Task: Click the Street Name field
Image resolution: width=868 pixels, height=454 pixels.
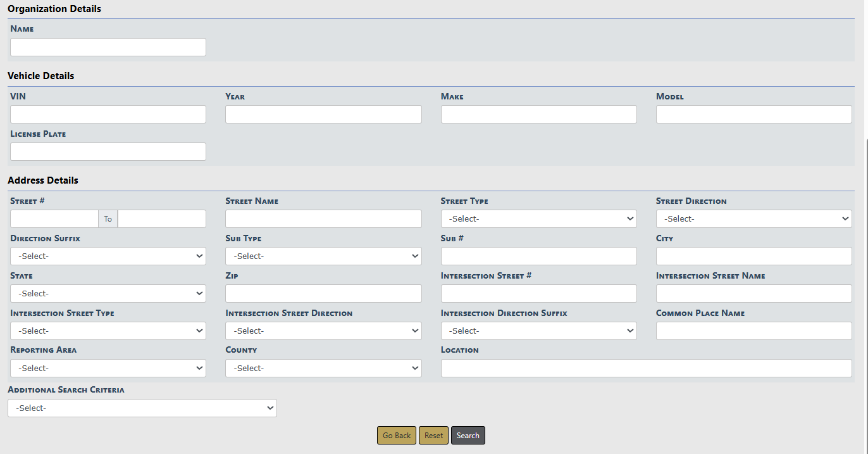Action: [x=323, y=219]
